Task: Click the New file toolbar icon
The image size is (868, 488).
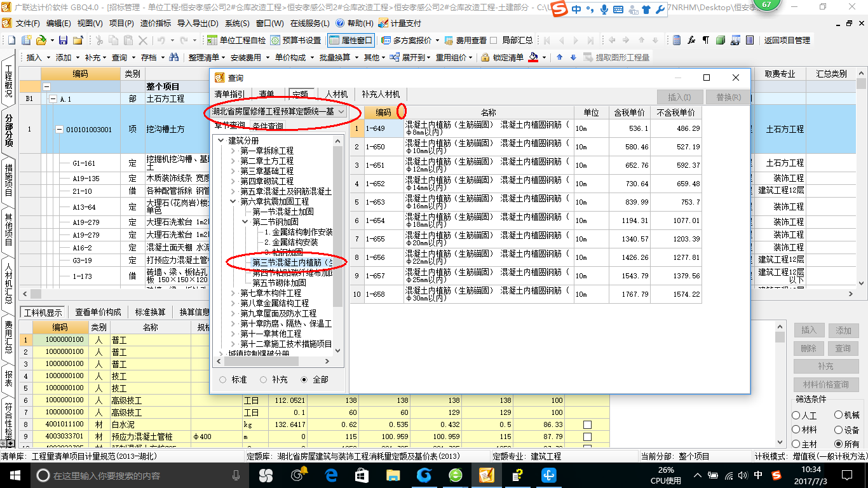Action: pos(11,40)
